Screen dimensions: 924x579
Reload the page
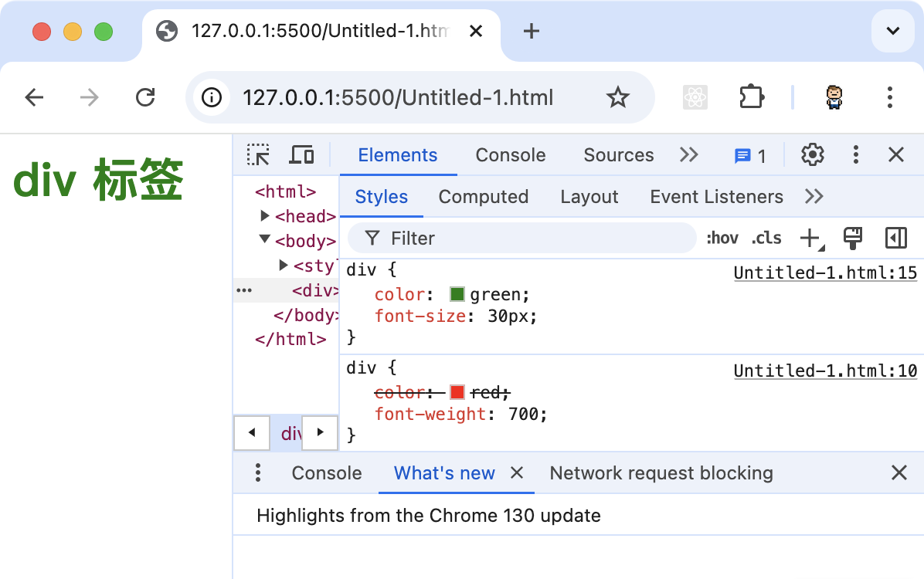[x=145, y=97]
